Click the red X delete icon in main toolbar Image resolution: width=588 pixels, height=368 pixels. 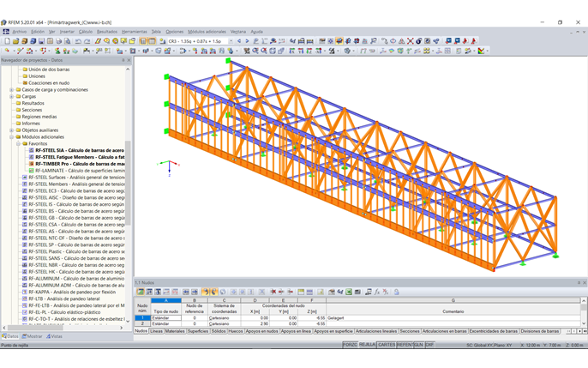(x=411, y=41)
